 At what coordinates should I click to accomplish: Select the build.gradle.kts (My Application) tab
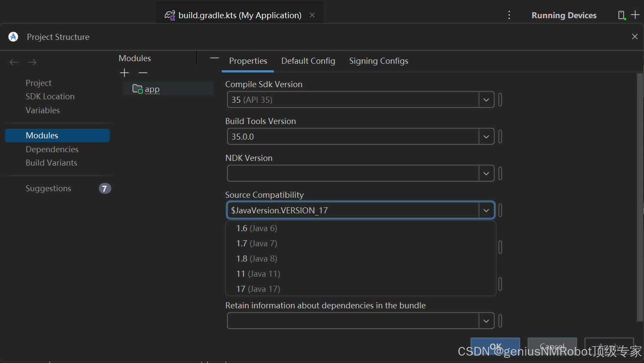[x=240, y=15]
